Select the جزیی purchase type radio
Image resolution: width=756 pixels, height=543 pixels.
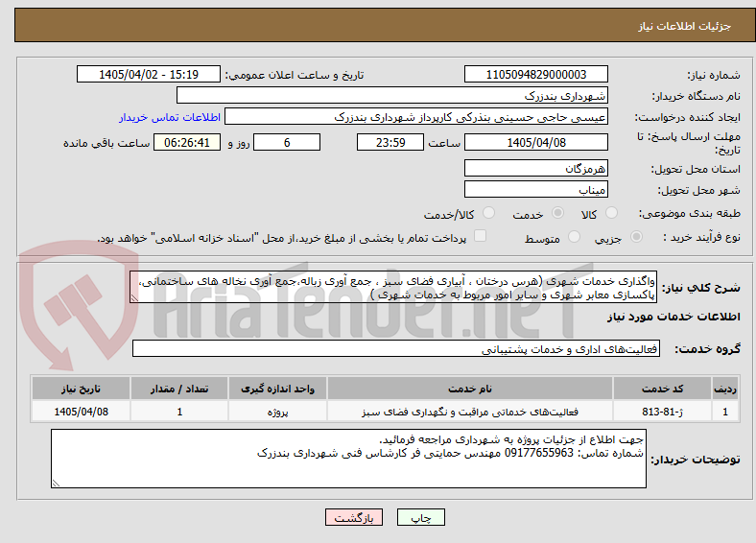click(636, 236)
